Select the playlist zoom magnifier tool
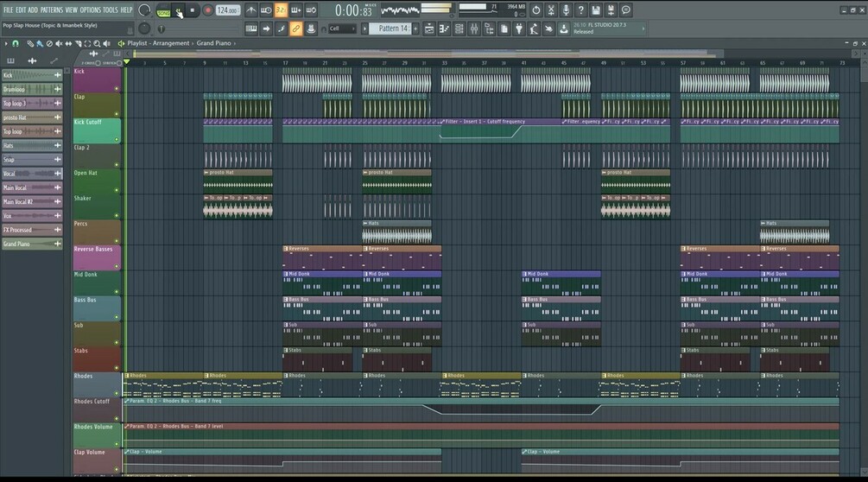 pos(97,43)
